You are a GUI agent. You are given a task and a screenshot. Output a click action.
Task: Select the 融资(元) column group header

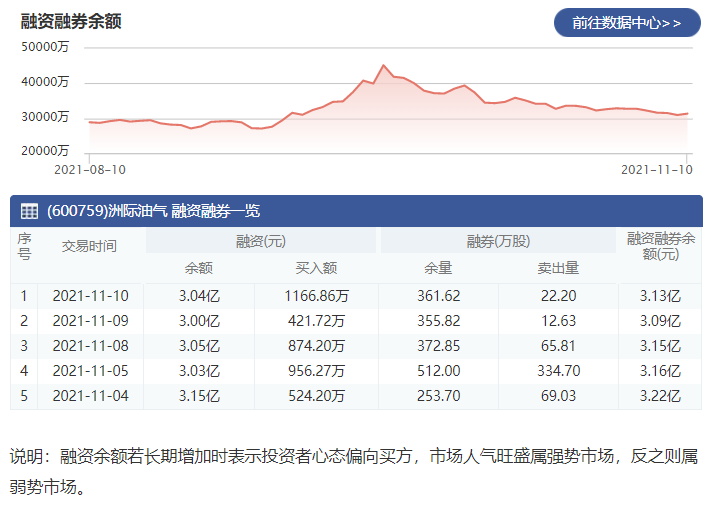coord(261,241)
